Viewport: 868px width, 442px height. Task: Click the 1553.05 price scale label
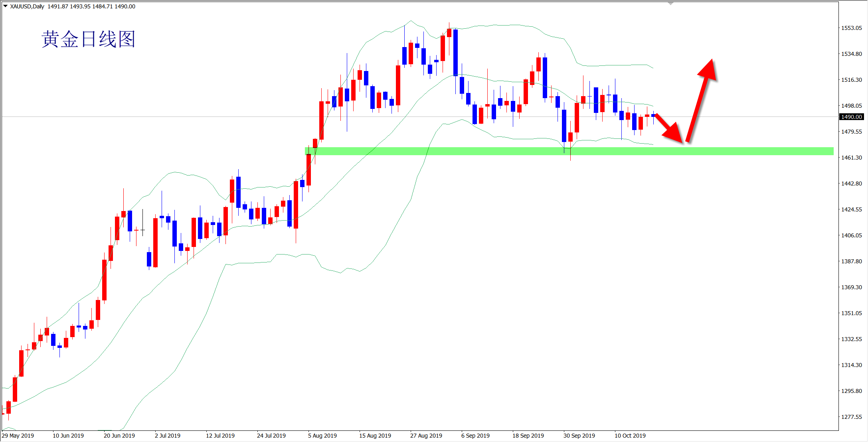pyautogui.click(x=852, y=28)
